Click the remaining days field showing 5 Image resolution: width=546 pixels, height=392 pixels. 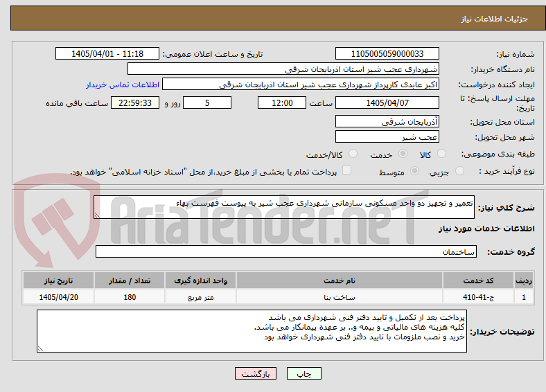(x=207, y=103)
